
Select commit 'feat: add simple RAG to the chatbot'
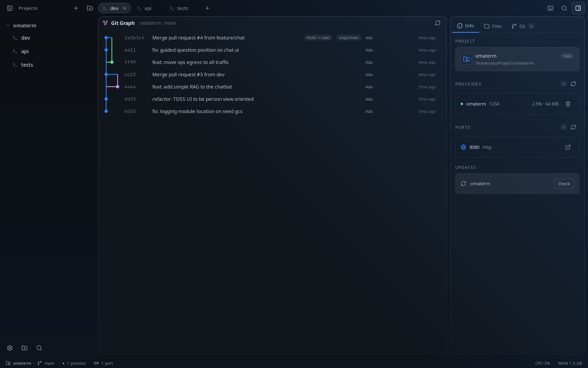pos(272,87)
